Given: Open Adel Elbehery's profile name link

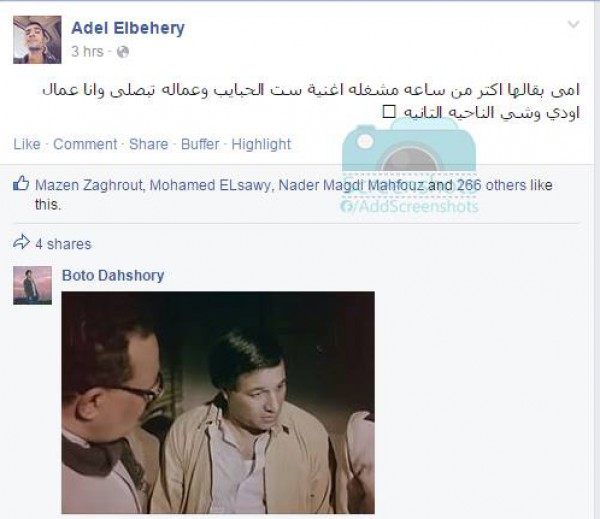Looking at the screenshot, I should (x=128, y=28).
